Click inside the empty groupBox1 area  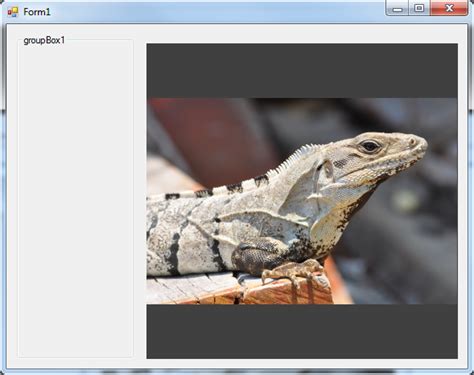click(x=76, y=200)
